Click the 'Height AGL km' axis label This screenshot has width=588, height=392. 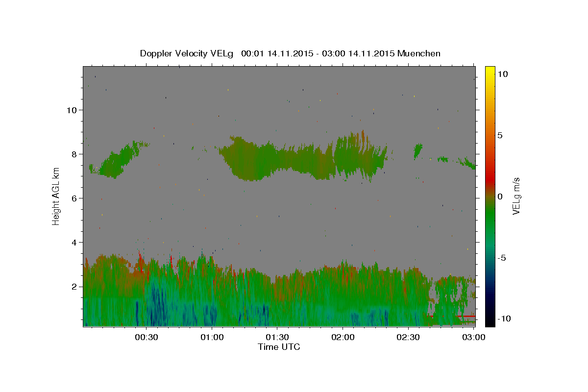pos(56,196)
